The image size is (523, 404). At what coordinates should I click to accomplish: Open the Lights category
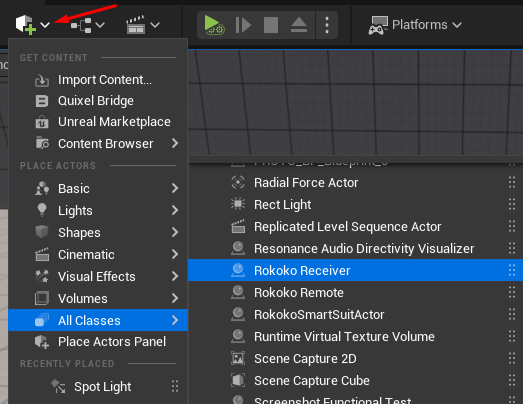point(98,211)
